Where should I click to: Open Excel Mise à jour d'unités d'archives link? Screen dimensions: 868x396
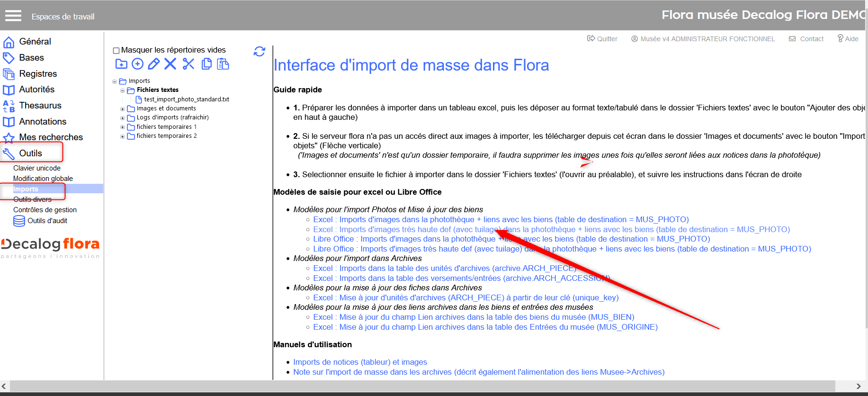[466, 298]
